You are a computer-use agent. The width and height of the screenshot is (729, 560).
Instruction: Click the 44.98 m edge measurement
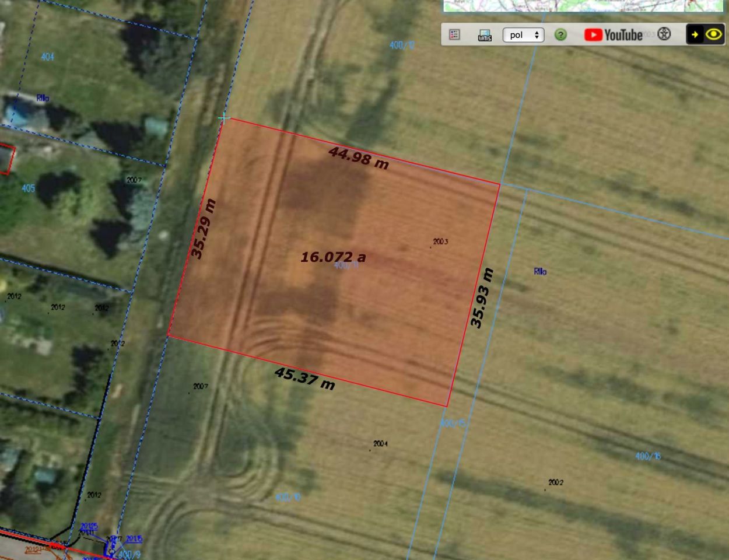(359, 157)
